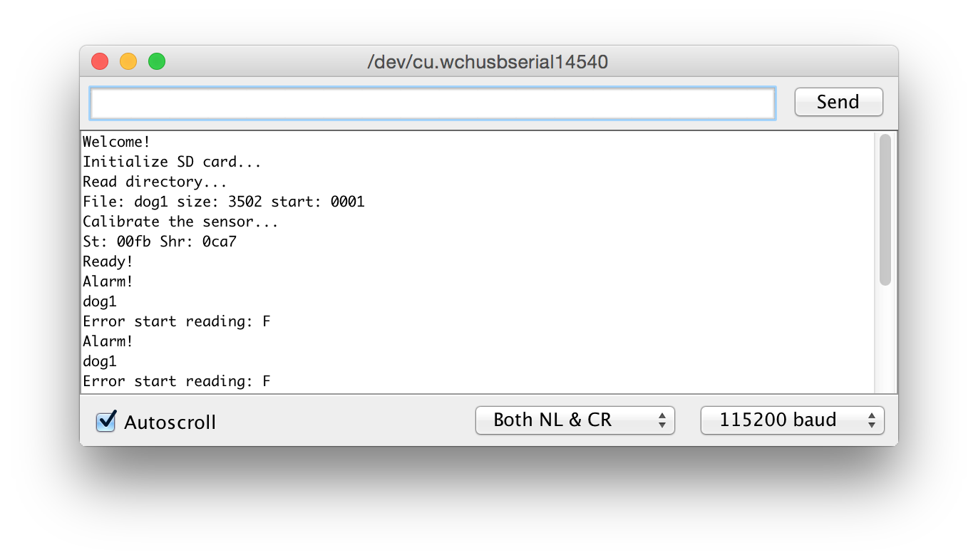Screen dimensions: 978x560
Task: Click the baud rate dropdown arrows
Action: tap(871, 420)
